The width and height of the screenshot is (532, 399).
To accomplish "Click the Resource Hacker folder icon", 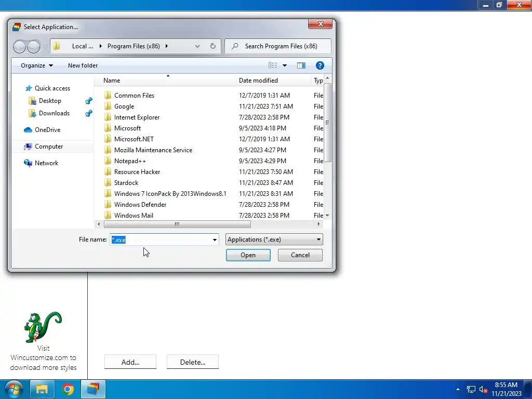I will (108, 171).
